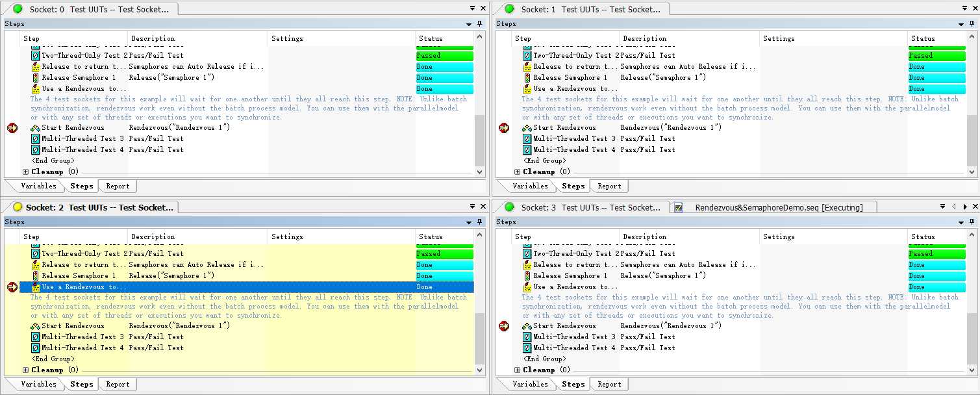
Task: Select <End Group> row in Socket 3
Action: point(545,359)
